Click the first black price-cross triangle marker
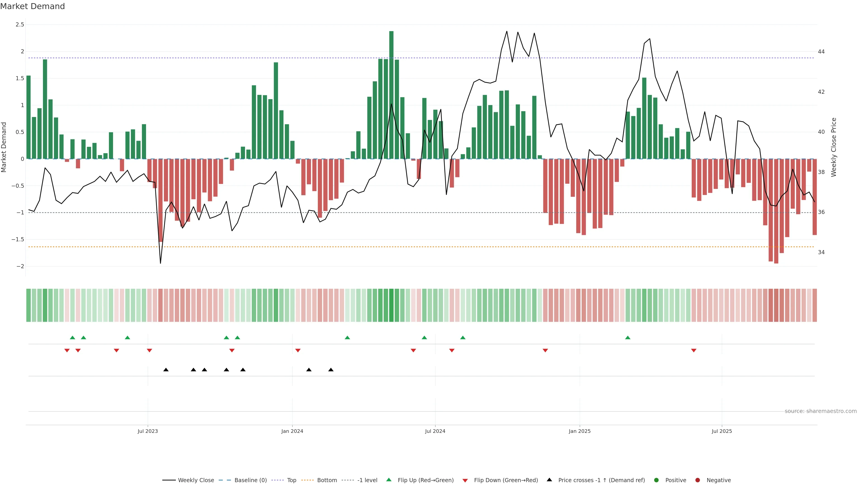The image size is (868, 488). pos(166,370)
